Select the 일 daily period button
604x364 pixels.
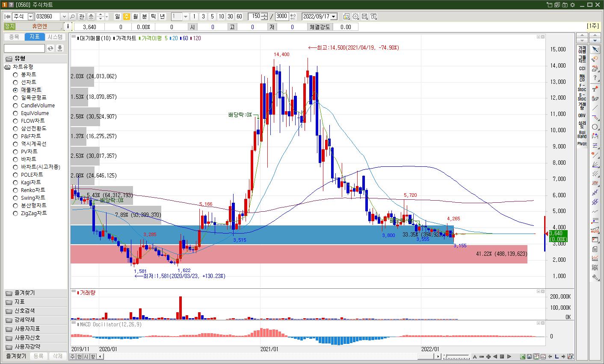(117, 17)
